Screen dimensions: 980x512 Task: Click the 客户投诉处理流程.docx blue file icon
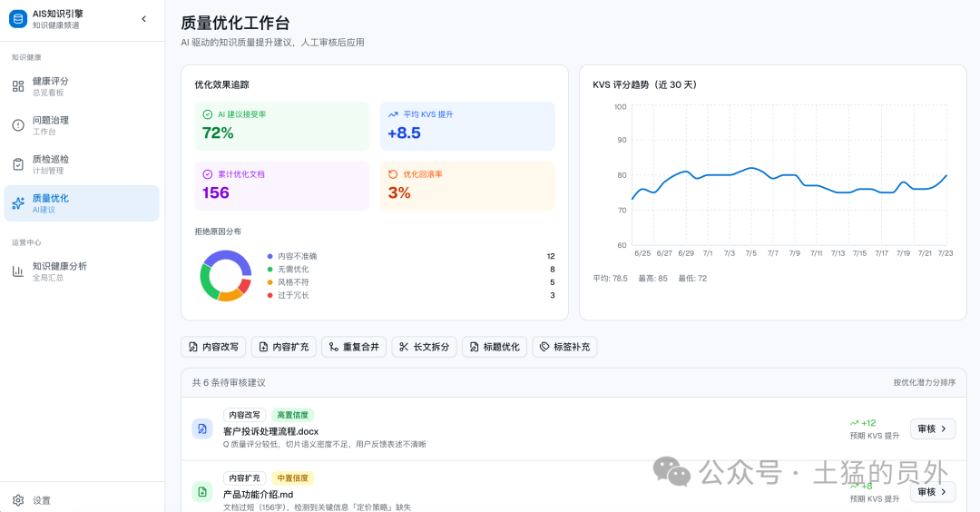click(x=201, y=428)
